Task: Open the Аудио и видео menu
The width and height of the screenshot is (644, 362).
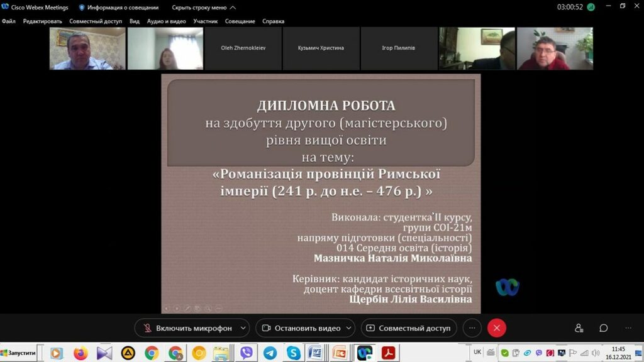Action: (166, 21)
